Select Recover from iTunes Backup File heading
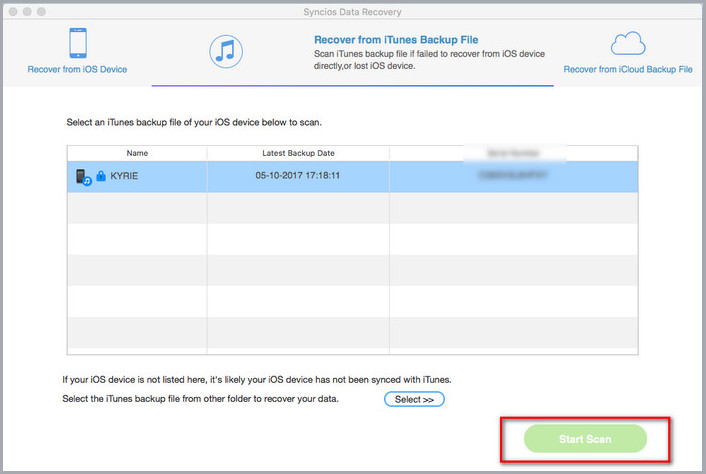Viewport: 706px width, 474px height. pos(396,40)
